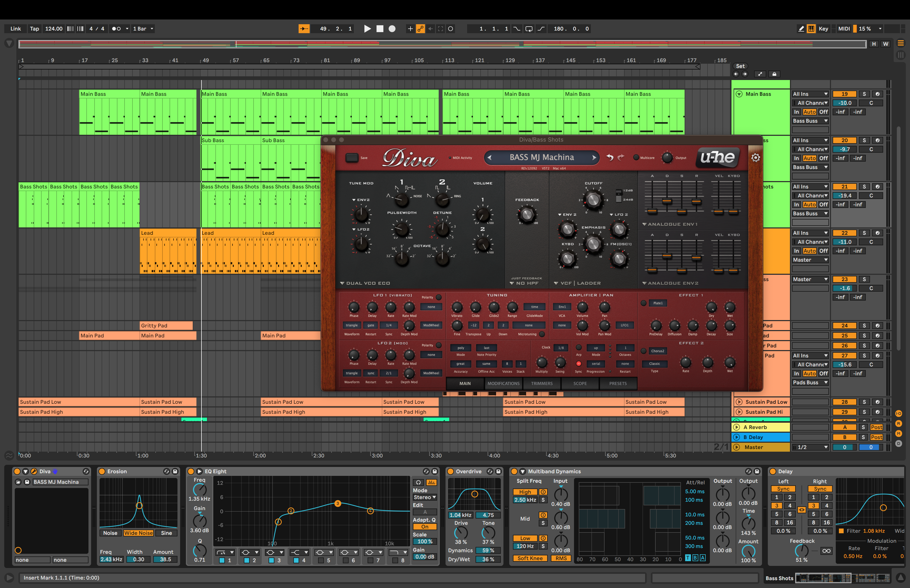910x588 pixels.
Task: Click the Tap tempo button
Action: [34, 29]
